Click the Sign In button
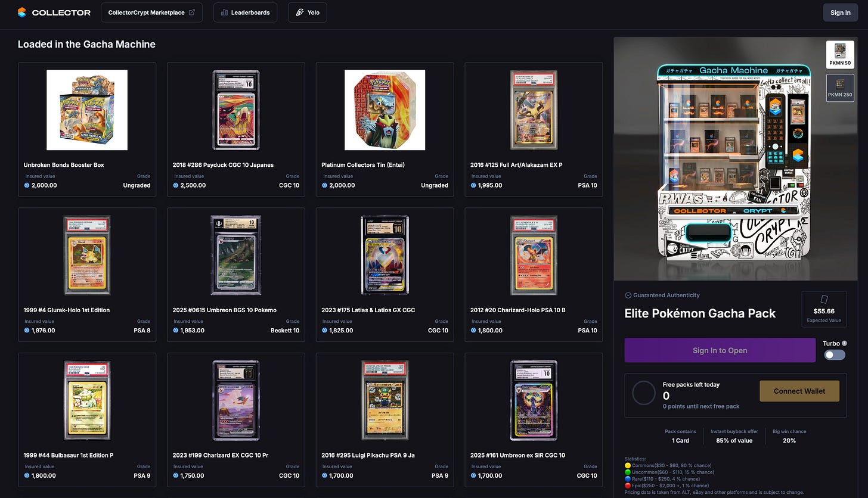Screen dimensions: 868x498 coord(841,13)
